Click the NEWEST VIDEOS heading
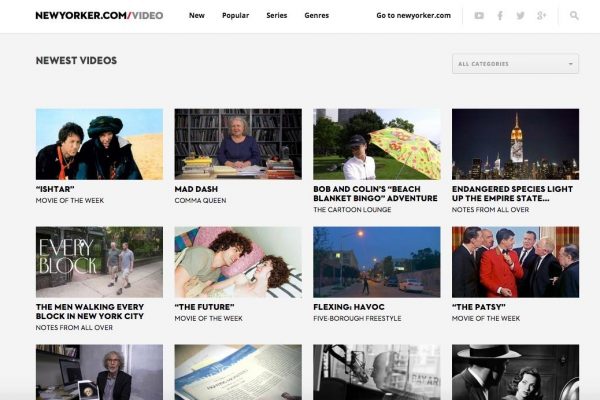Image resolution: width=600 pixels, height=400 pixels. coord(76,60)
